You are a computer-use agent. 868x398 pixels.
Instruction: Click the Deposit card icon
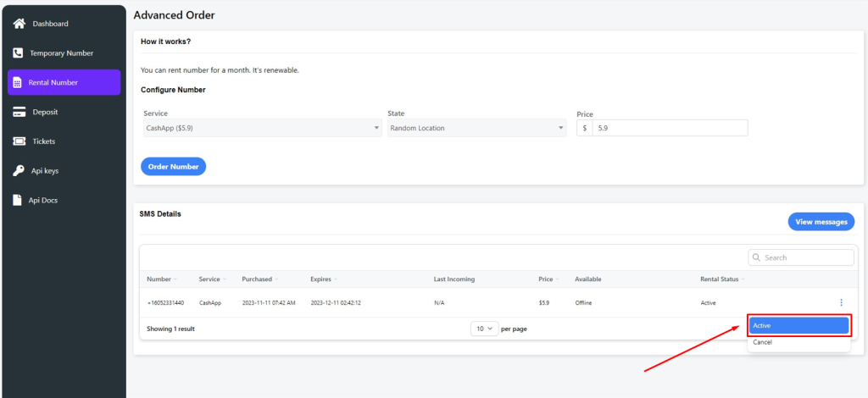18,112
